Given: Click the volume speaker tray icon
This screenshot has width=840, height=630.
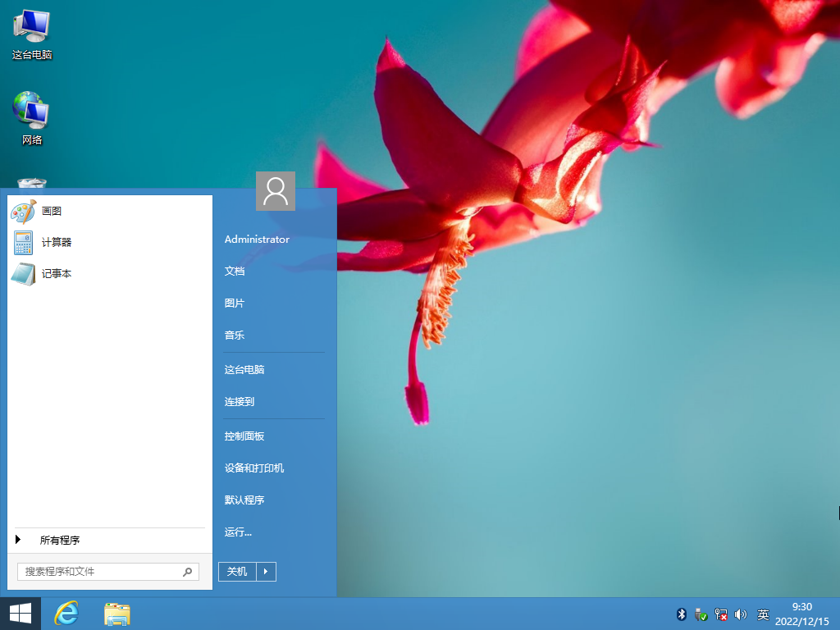Looking at the screenshot, I should [741, 614].
